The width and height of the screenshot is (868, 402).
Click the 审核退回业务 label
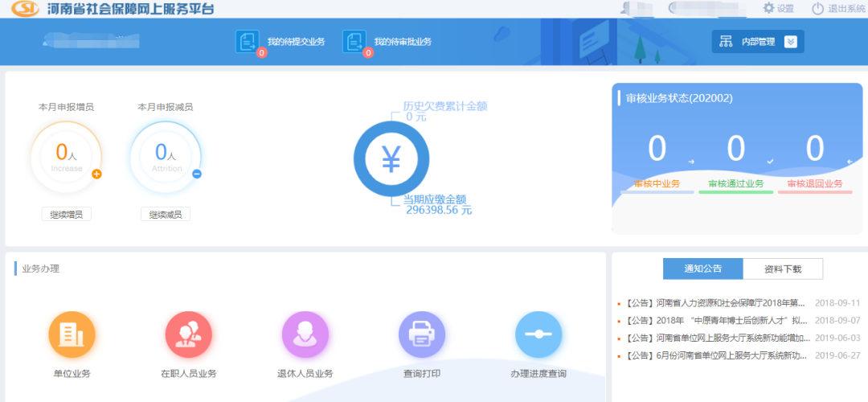tap(815, 184)
